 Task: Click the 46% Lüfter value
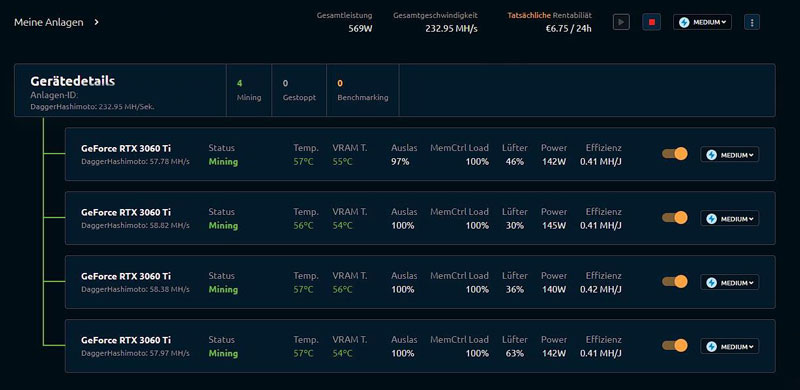pos(514,162)
